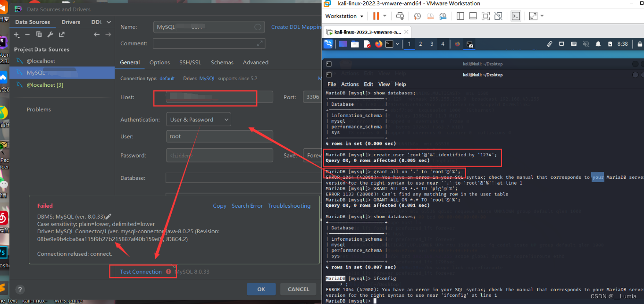
Task: Toggle full screen mode in VMware toolbar
Action: tap(486, 16)
